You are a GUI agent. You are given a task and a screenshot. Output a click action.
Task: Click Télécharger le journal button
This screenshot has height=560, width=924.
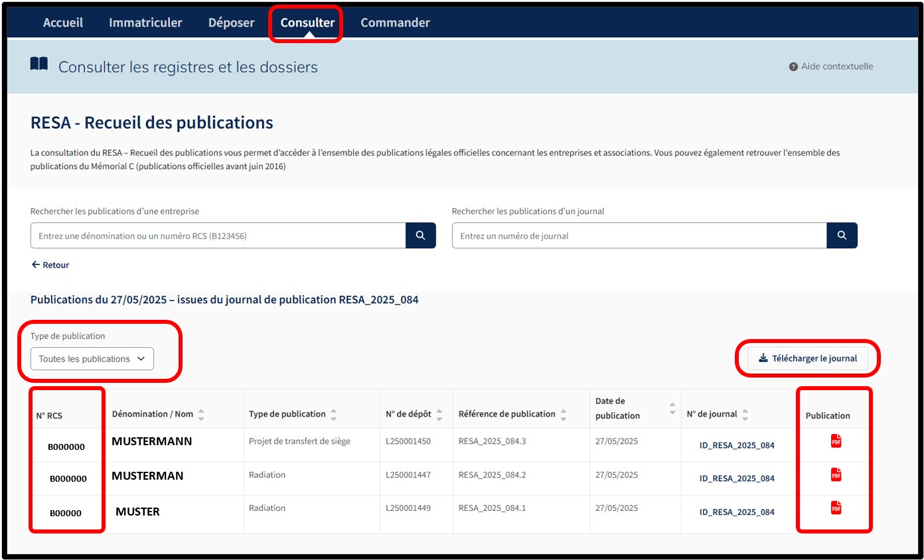807,358
